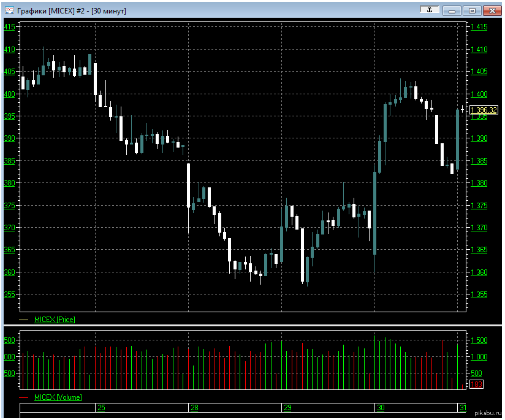Click right volume axis label 1 500
Screen dimensions: 505x420
[x=479, y=340]
